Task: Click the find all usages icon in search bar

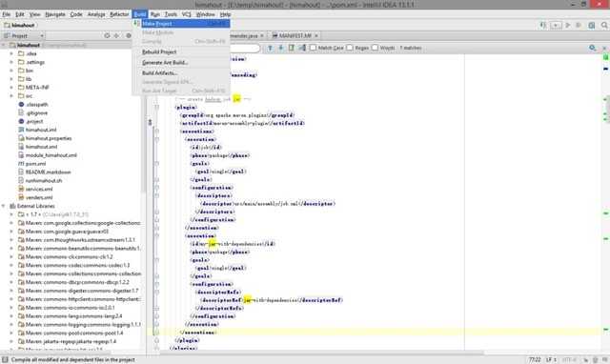Action: click(292, 48)
